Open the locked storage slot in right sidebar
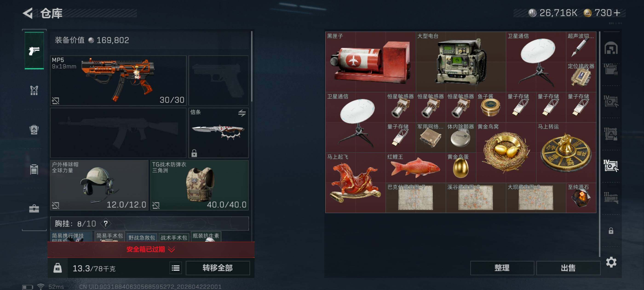The width and height of the screenshot is (644, 290). coord(611,230)
